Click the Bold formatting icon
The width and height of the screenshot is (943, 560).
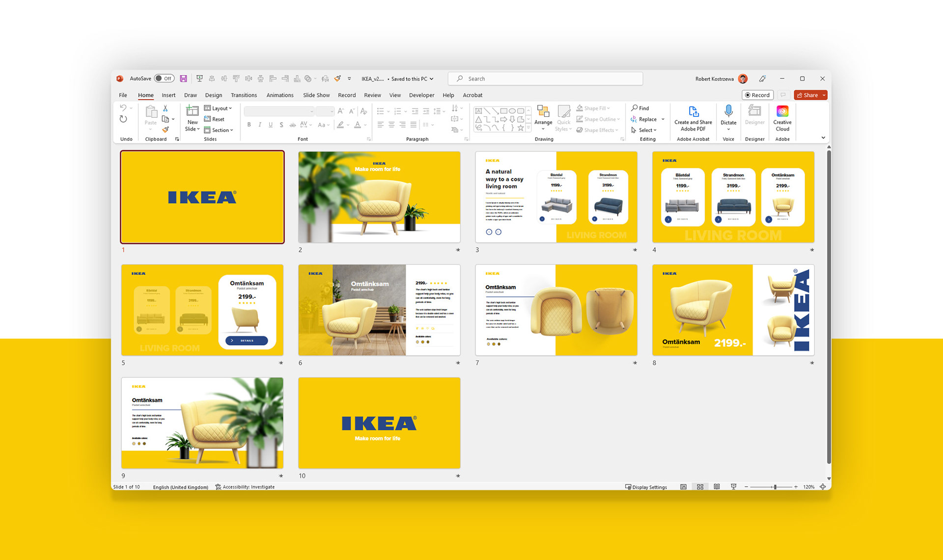[x=249, y=125]
